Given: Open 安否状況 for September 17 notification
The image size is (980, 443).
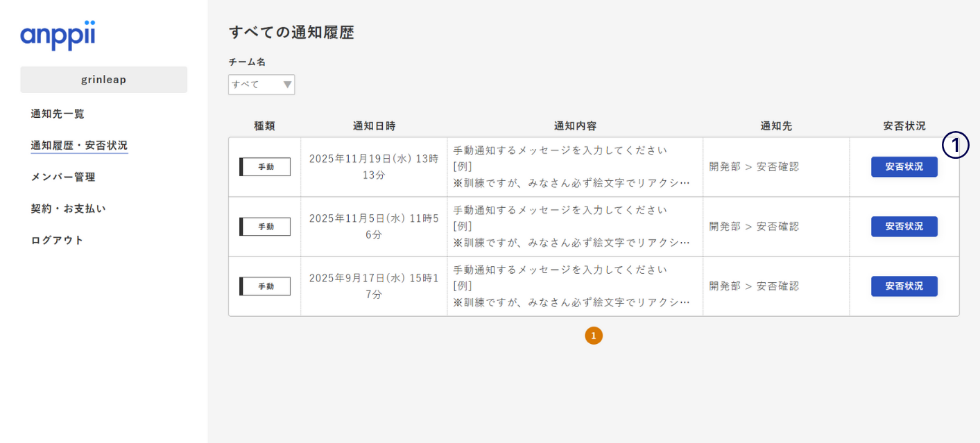Looking at the screenshot, I should coord(904,286).
